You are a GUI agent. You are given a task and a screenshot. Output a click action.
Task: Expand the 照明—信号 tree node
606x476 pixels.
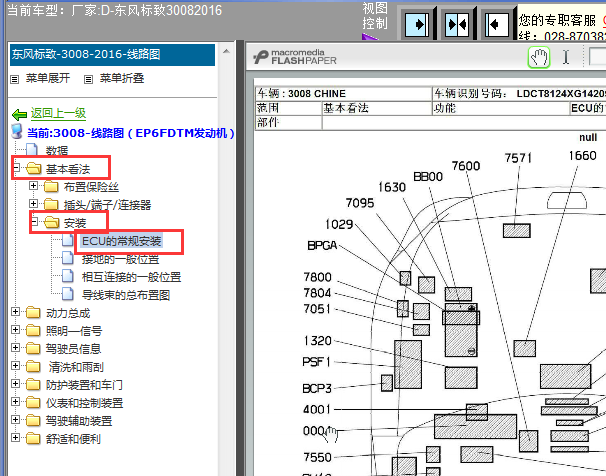pos(15,330)
